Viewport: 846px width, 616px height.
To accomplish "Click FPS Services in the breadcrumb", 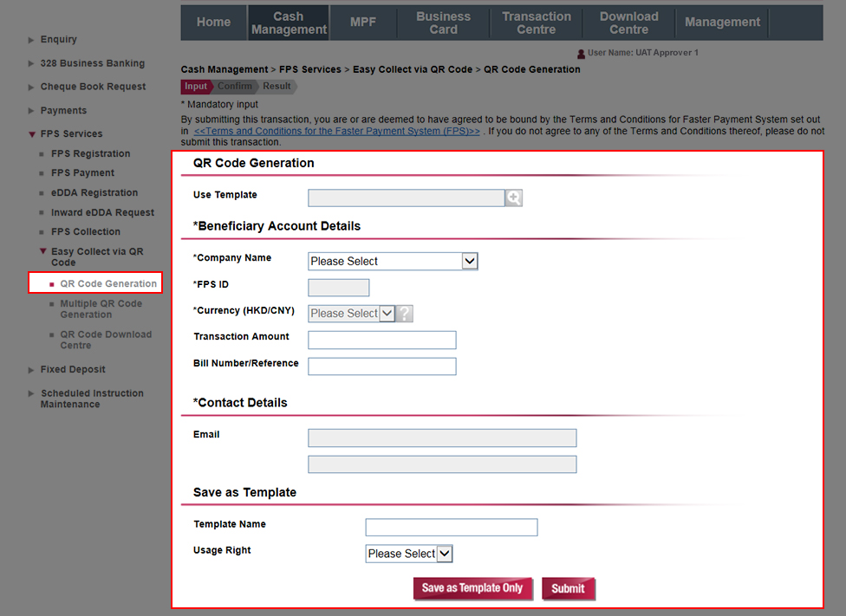I will [310, 69].
